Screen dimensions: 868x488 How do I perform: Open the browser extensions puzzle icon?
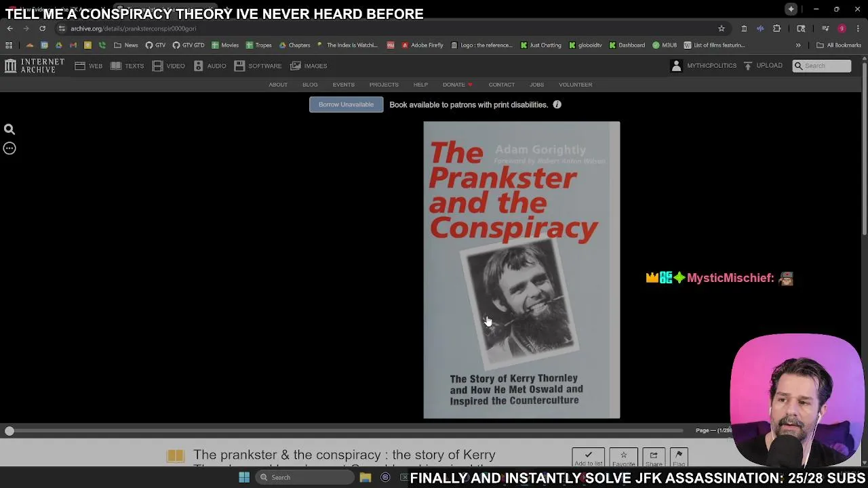tap(776, 28)
